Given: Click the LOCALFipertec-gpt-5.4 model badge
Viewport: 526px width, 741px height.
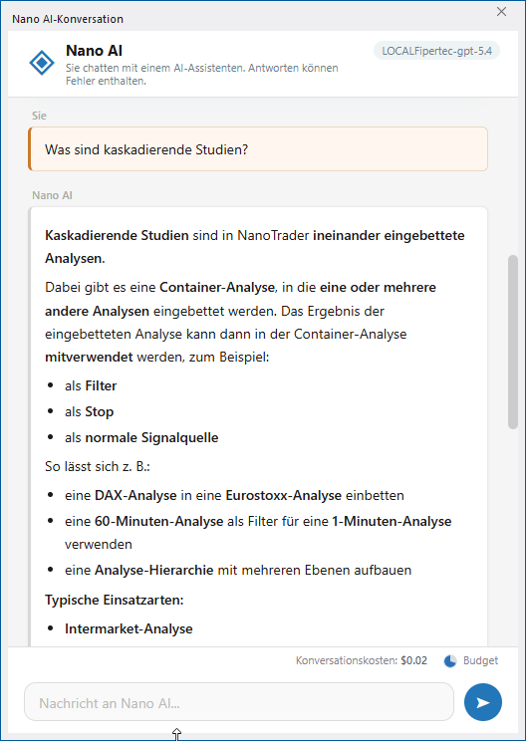Looking at the screenshot, I should [x=437, y=51].
